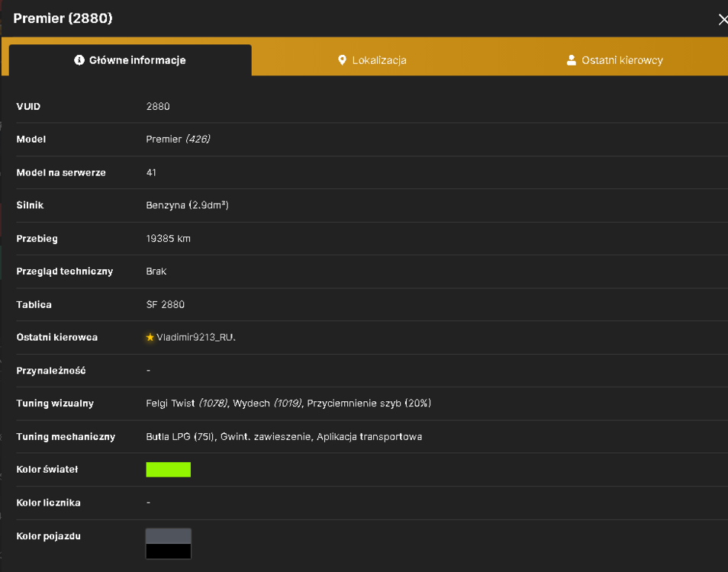Click the Premier (426) model value

(x=178, y=139)
